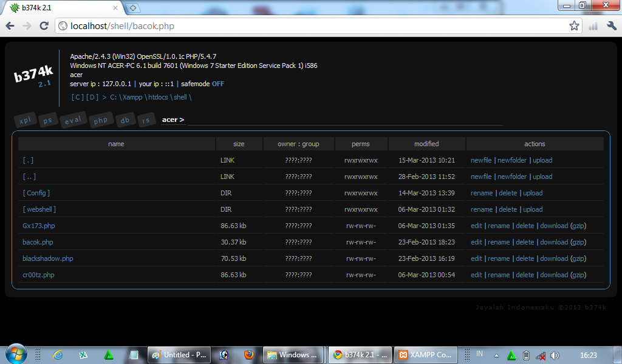Download blackshadow.php

pyautogui.click(x=553, y=258)
